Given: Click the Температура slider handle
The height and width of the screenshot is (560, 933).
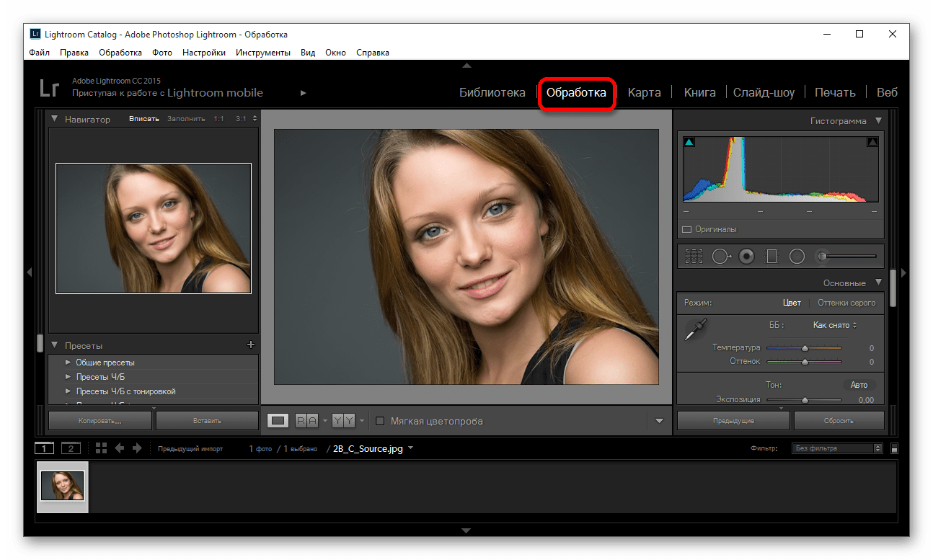Looking at the screenshot, I should coord(805,348).
